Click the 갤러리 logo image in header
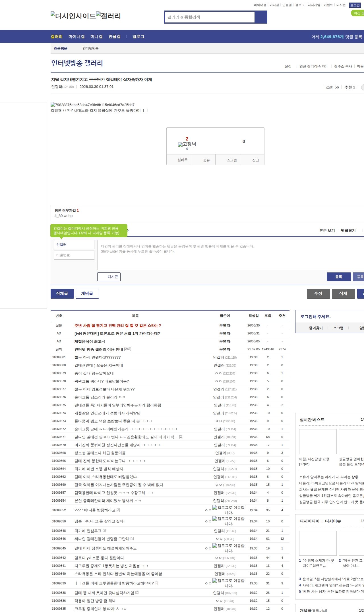The width and height of the screenshot is (364, 612). 108,16
